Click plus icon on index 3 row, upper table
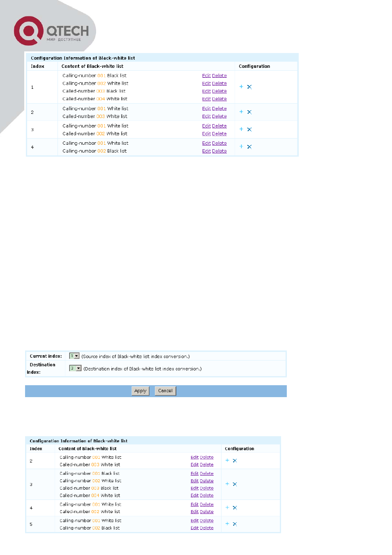 241,129
